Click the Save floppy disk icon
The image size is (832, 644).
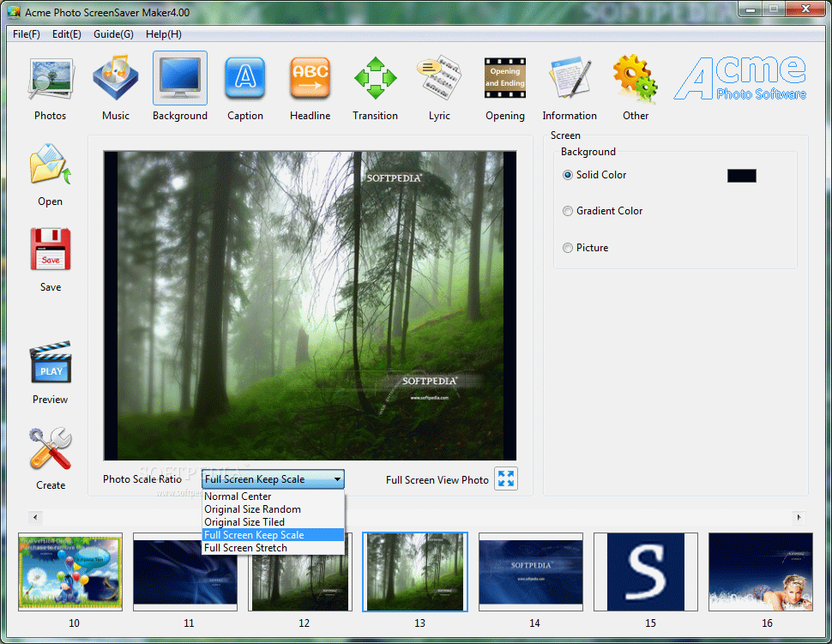(51, 250)
